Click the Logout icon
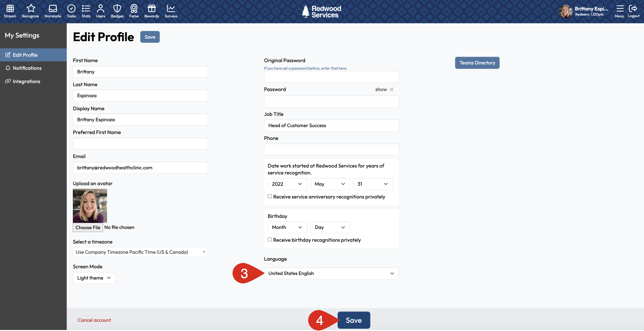Screen dimensions: 644x331 [633, 9]
